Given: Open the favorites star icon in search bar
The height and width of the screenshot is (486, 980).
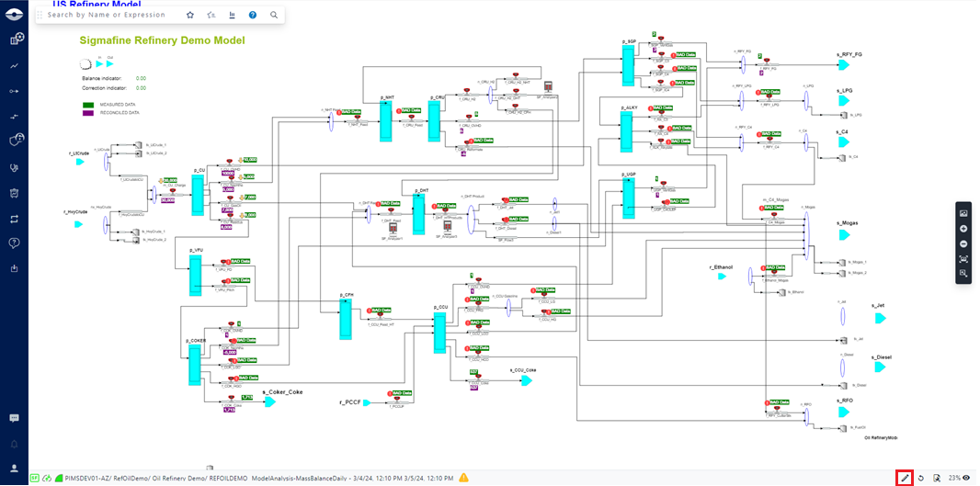Looking at the screenshot, I should point(190,15).
